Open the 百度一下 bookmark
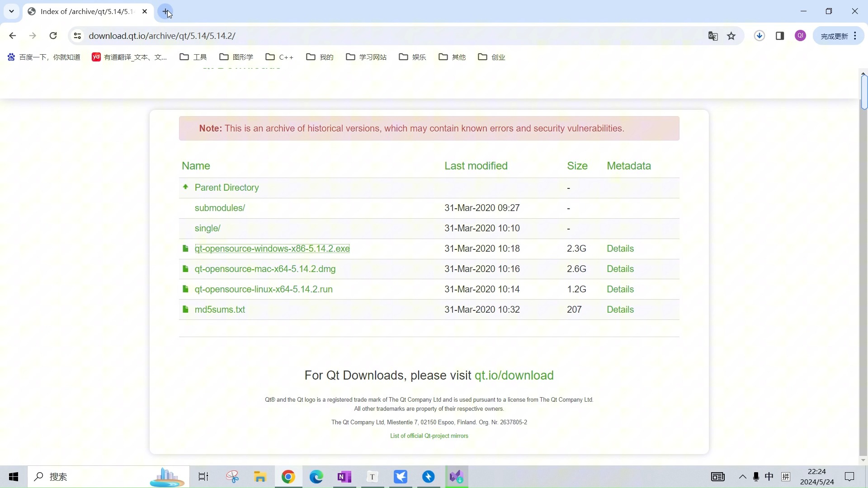 tap(44, 57)
